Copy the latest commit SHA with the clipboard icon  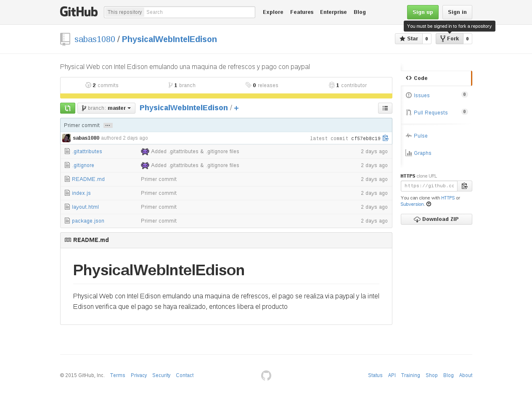point(385,138)
